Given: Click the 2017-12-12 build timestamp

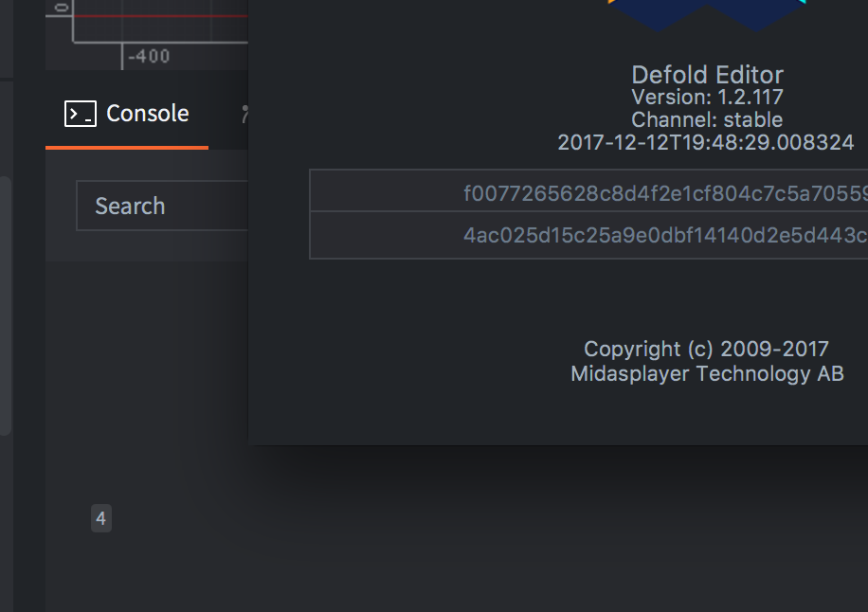Looking at the screenshot, I should pos(705,143).
